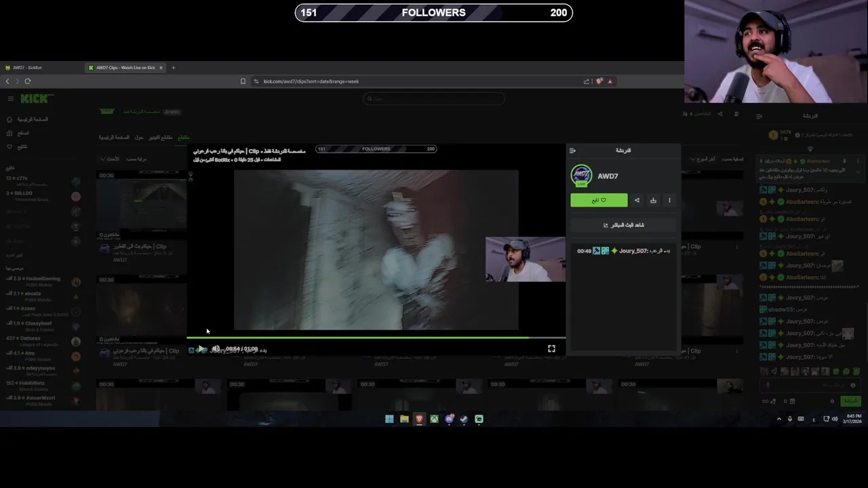Download the clip using the download icon
The height and width of the screenshot is (488, 868).
(653, 200)
